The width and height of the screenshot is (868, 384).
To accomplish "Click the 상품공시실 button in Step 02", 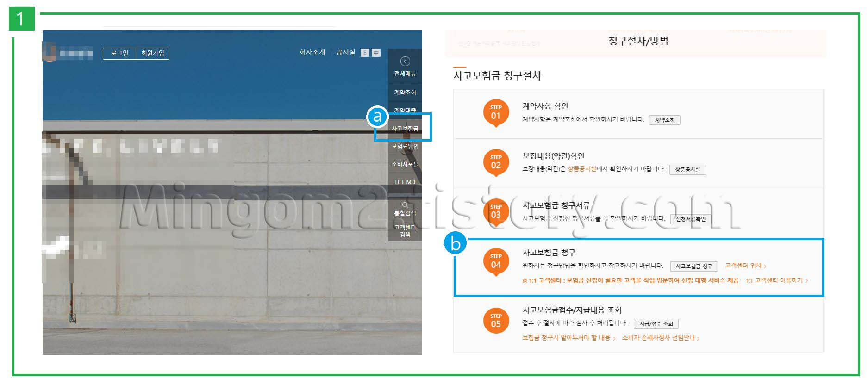I will pos(687,170).
